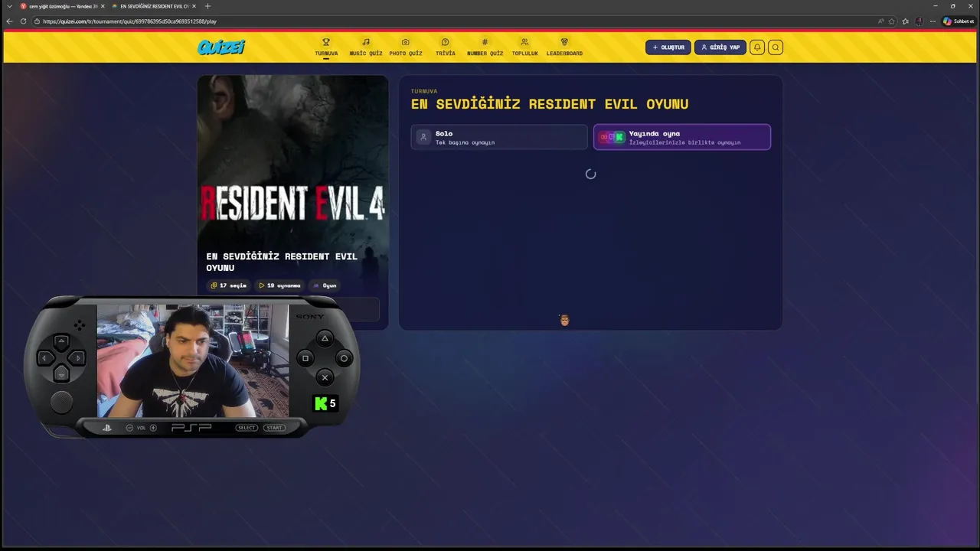Viewport: 980px width, 551px height.
Task: Open the favorites list icon
Action: point(905,21)
